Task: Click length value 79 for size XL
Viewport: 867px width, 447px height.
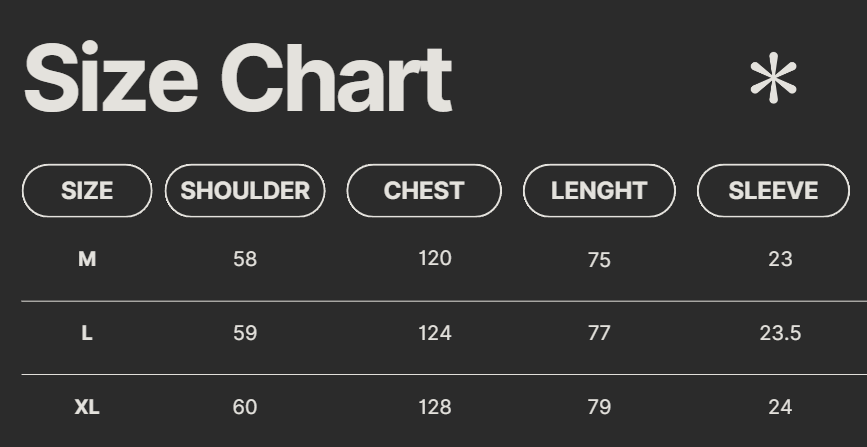Action: 599,407
